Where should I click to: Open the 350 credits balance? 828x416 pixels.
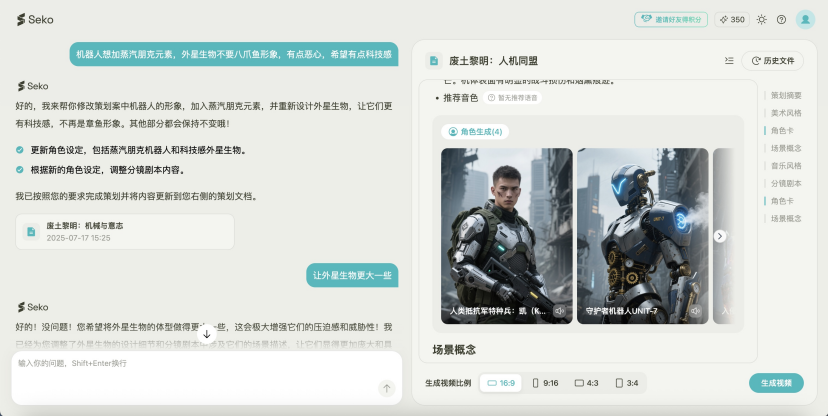coord(732,20)
